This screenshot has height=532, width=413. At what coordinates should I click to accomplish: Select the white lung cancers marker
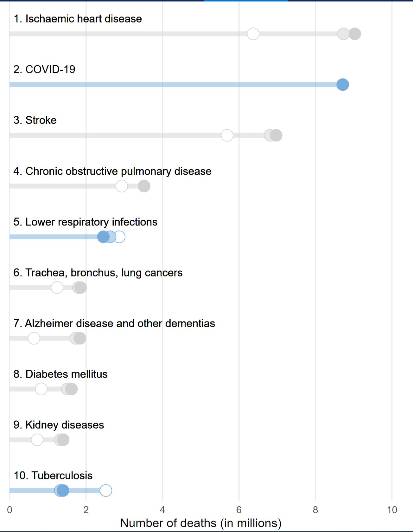coord(57,288)
